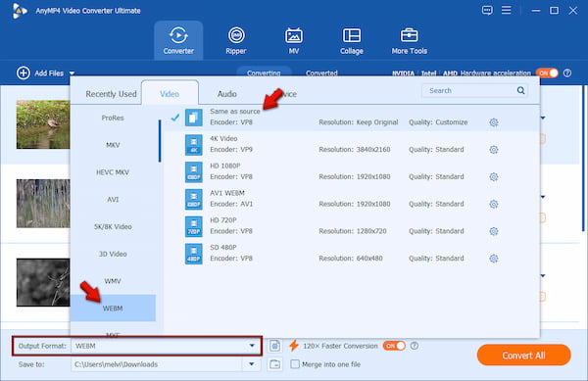Click the Add Files label

pyautogui.click(x=49, y=73)
